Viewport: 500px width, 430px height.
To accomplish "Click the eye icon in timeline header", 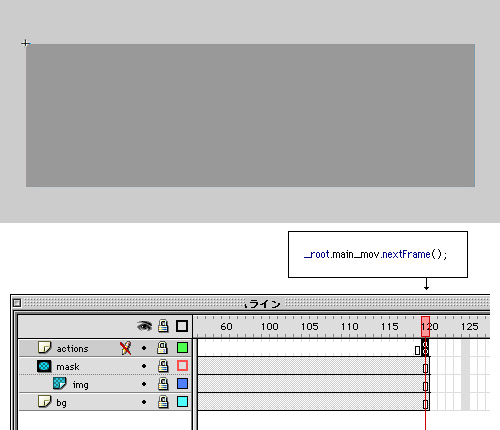I will (x=144, y=326).
